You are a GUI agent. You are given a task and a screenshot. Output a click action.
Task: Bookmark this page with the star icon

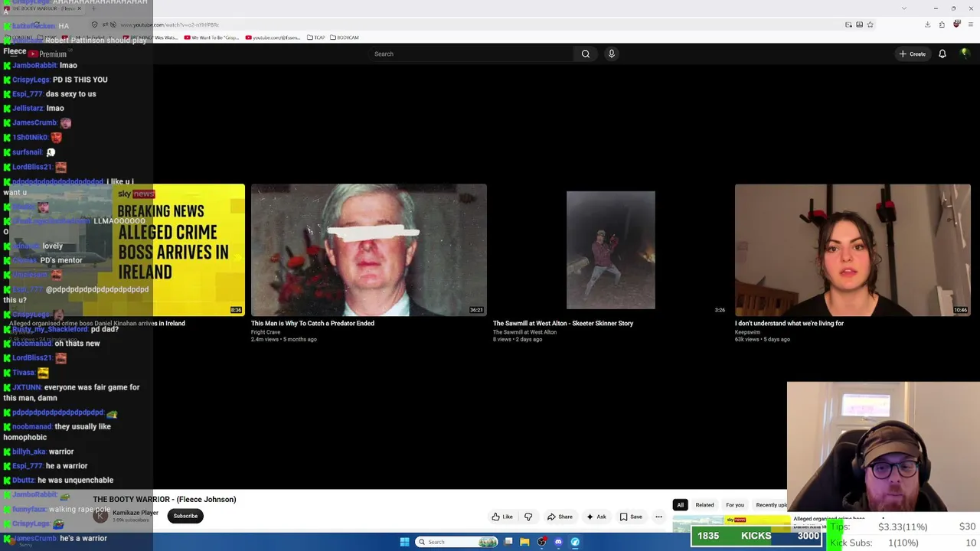tap(871, 24)
